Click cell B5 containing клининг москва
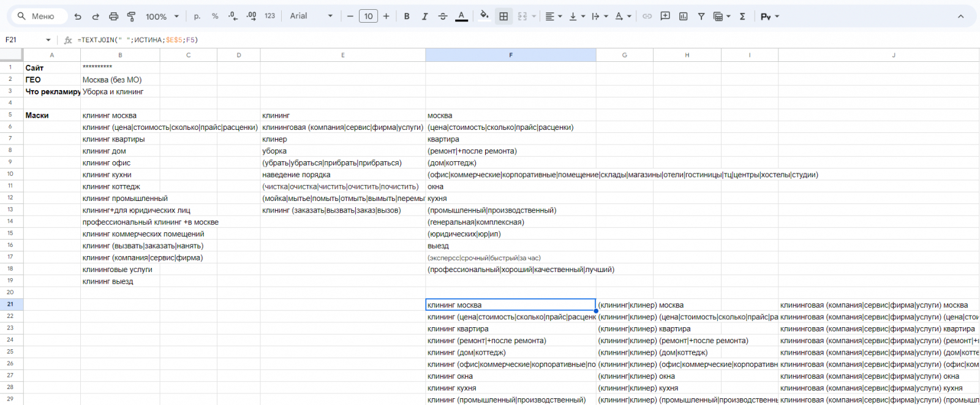980x405 pixels. point(119,115)
